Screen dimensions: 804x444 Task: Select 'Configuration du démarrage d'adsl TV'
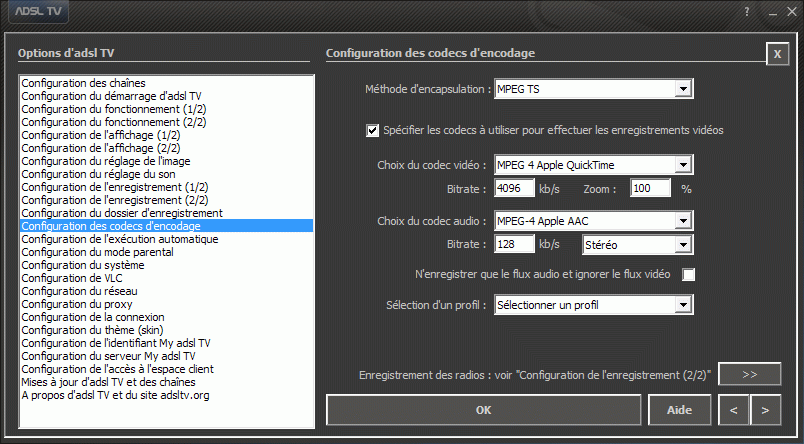167,96
